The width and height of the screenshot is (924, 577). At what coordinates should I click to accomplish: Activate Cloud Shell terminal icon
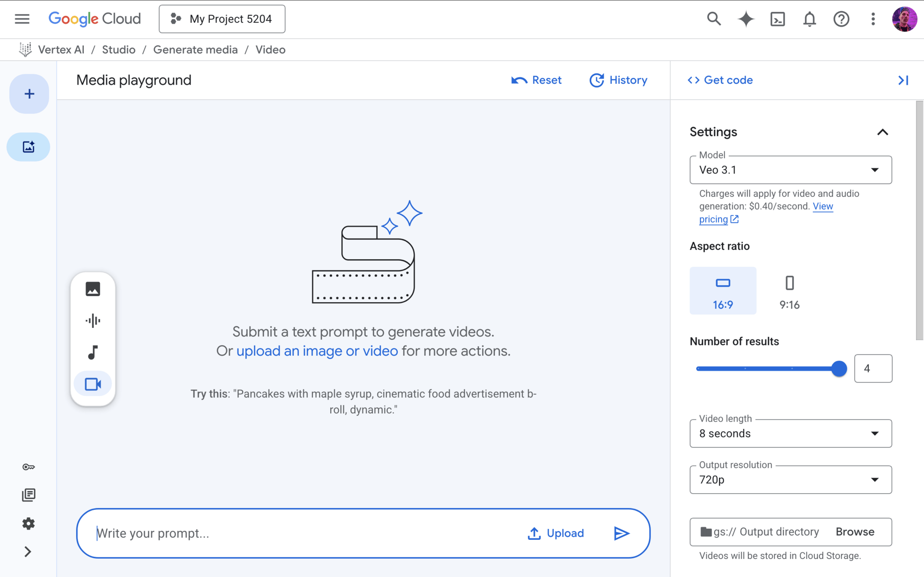[777, 19]
